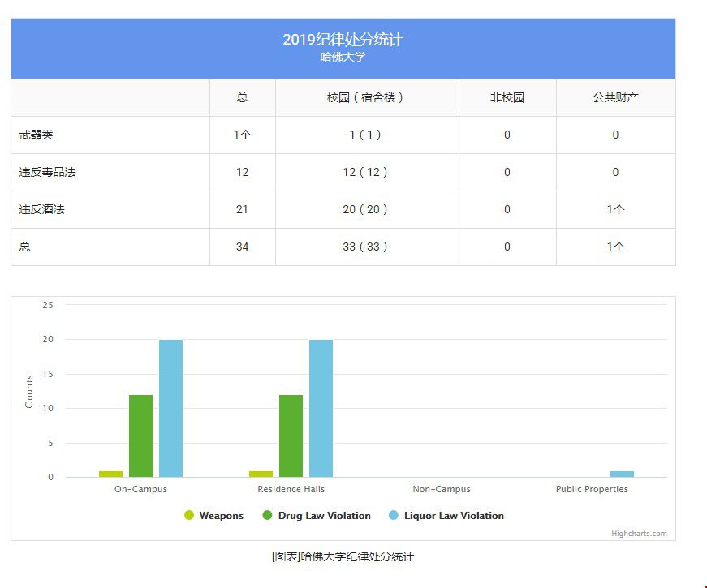This screenshot has height=588, width=707.
Task: Click the 校园（宿舍楼）column header
Action: point(365,97)
